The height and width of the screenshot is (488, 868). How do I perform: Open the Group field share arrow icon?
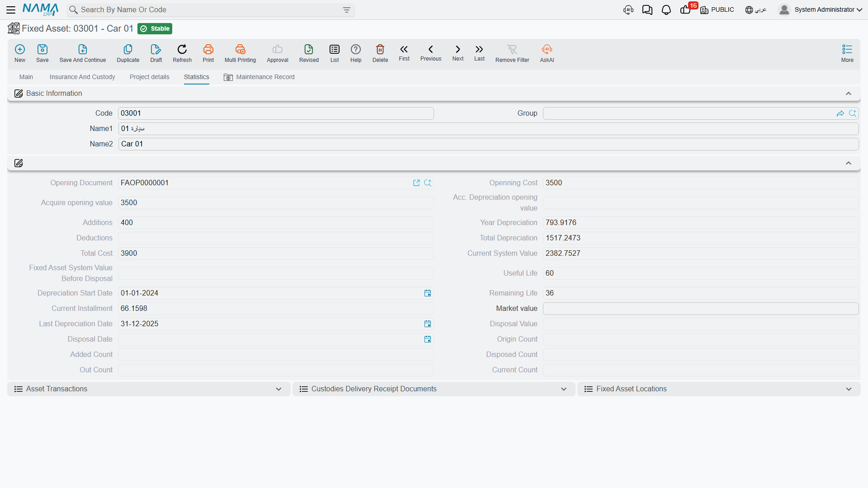(x=840, y=113)
